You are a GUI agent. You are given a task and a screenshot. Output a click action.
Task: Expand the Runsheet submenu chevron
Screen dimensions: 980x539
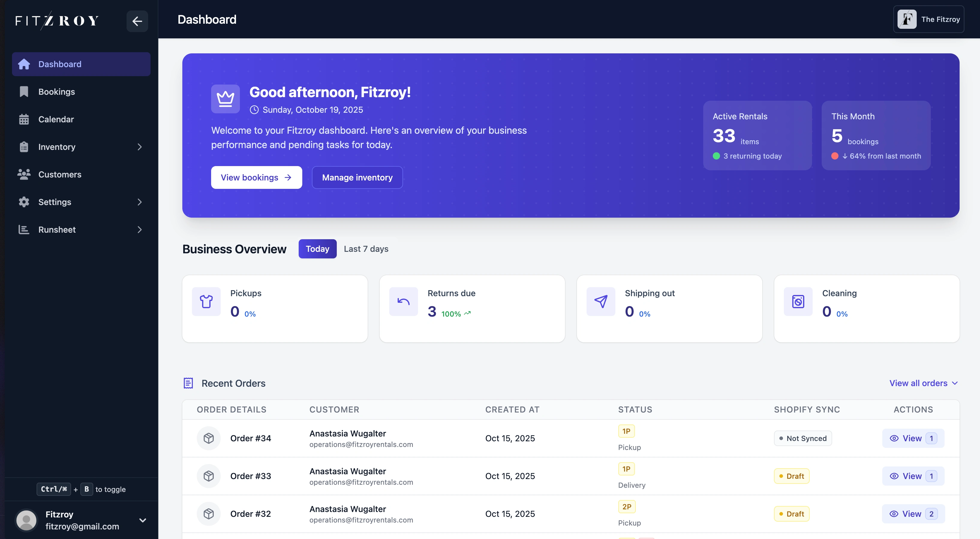pos(140,230)
